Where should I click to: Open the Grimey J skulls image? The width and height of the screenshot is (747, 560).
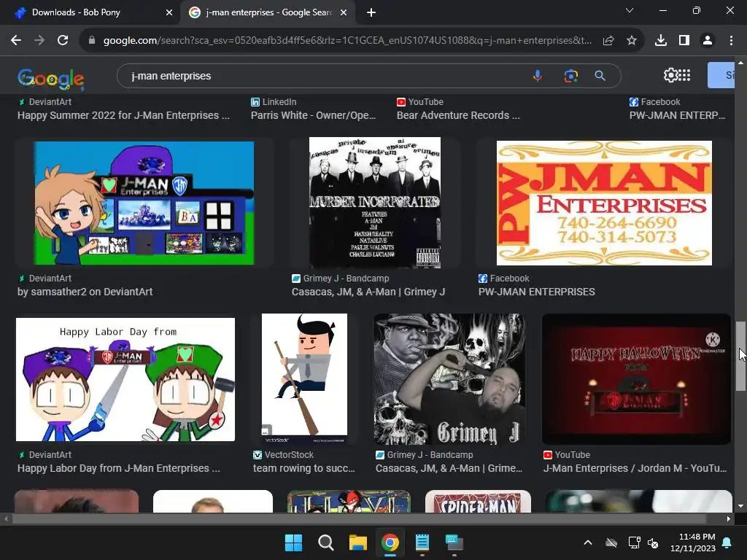[x=449, y=379]
